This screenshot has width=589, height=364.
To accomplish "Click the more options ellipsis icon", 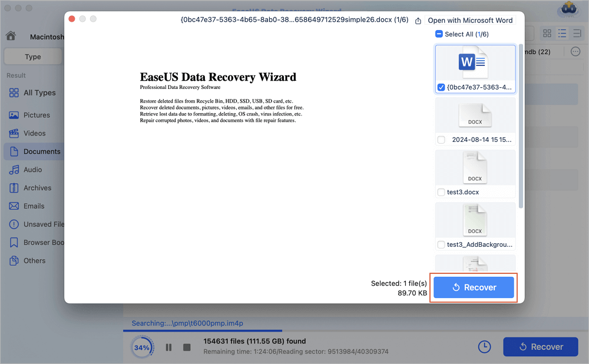I will coord(575,51).
